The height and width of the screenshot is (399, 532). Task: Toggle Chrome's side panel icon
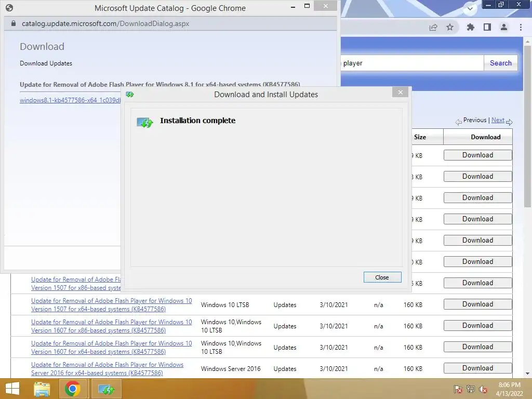click(487, 27)
